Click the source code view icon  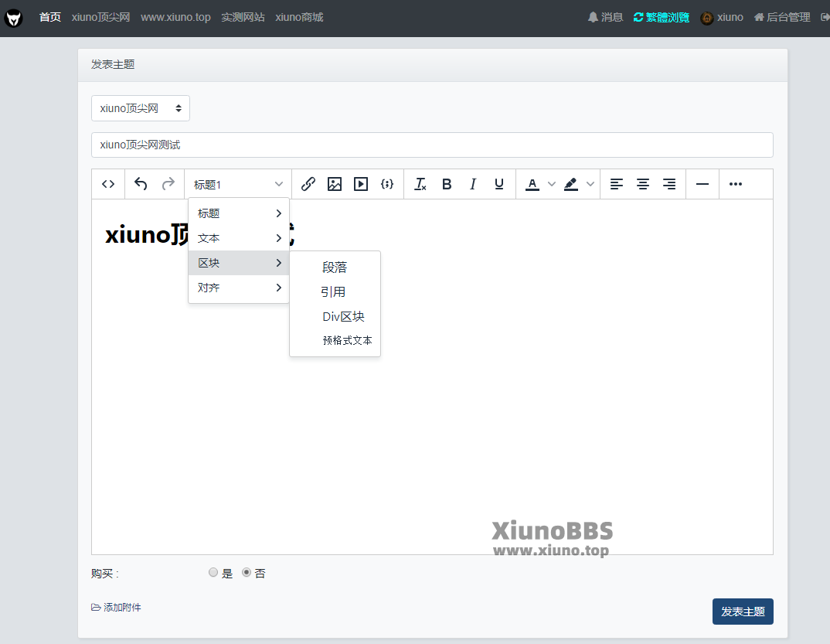(x=108, y=184)
